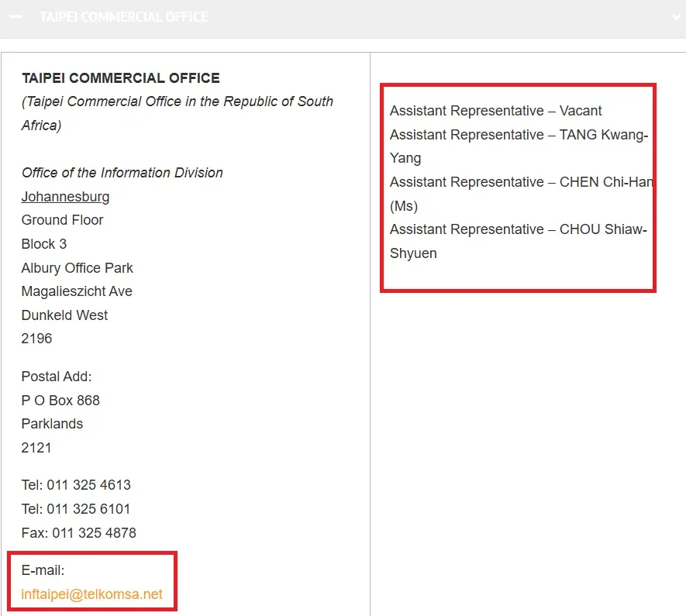Click the Assistant Representative – Vacant line
The width and height of the screenshot is (686, 616).
pyautogui.click(x=496, y=111)
